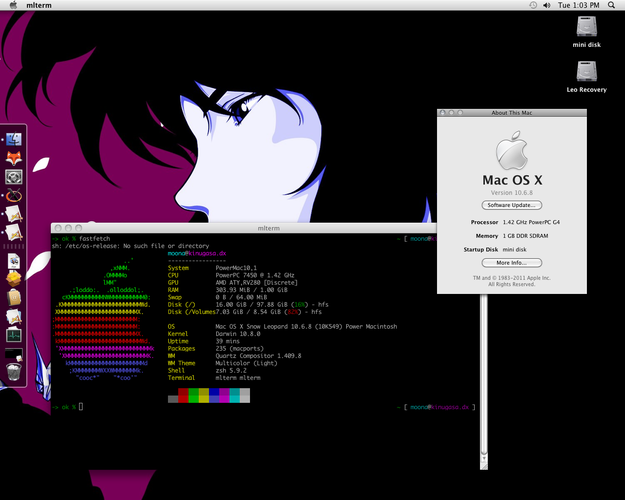Open the Apple menu
Image resolution: width=625 pixels, height=500 pixels.
pos(14,5)
